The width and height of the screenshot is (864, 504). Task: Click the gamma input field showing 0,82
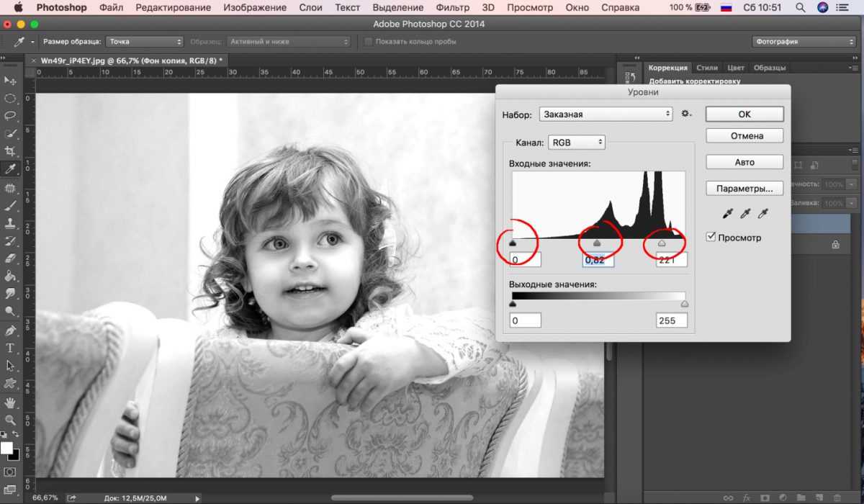(x=598, y=259)
